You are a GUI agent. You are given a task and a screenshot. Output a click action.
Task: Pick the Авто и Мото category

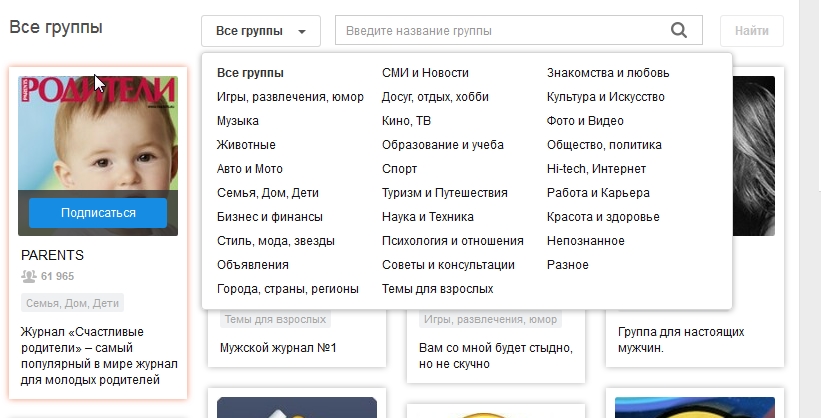(250, 169)
